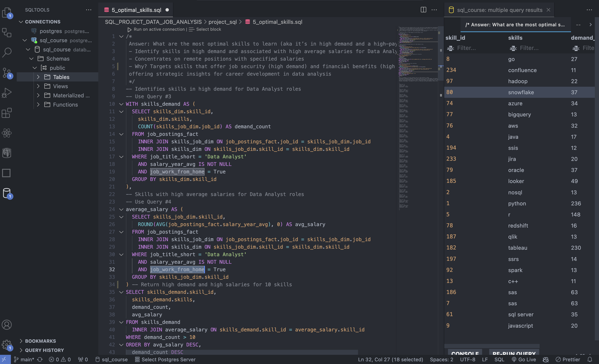
Task: Collapse the public schema node
Action: (x=35, y=68)
